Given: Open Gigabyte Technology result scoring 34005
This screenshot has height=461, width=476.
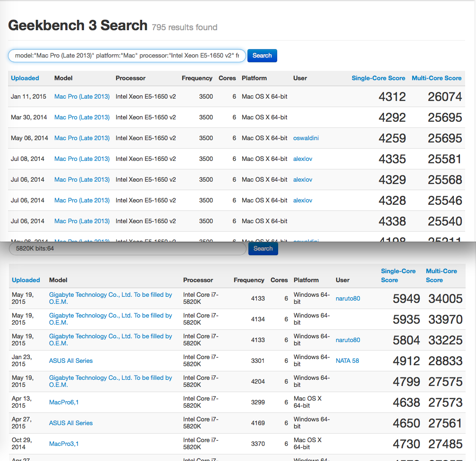Looking at the screenshot, I should 110,298.
